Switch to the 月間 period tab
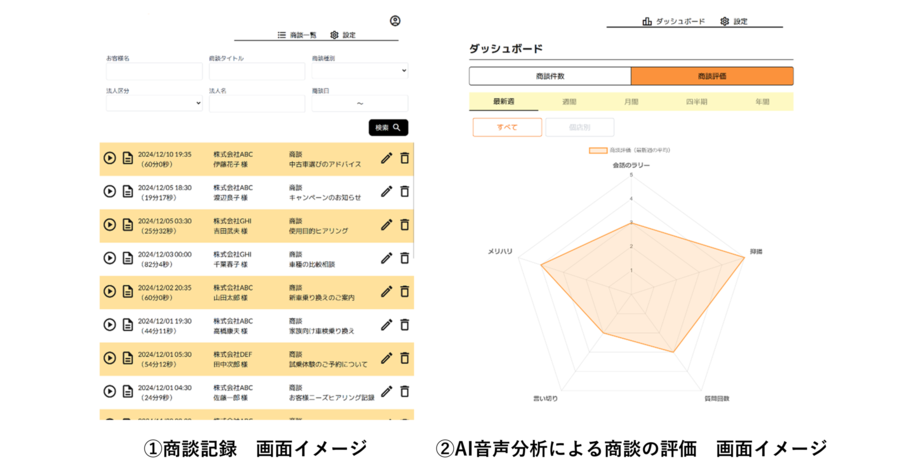900x473 pixels. click(x=631, y=102)
